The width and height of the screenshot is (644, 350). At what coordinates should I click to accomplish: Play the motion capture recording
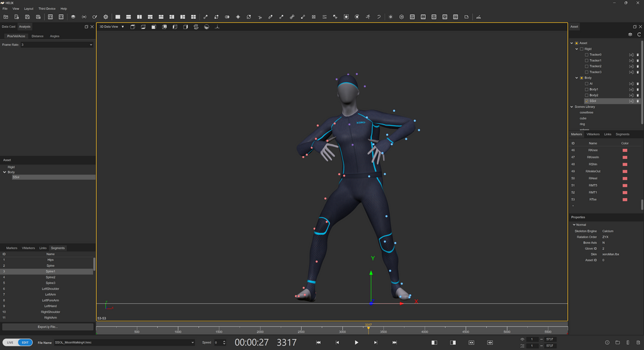click(x=356, y=342)
